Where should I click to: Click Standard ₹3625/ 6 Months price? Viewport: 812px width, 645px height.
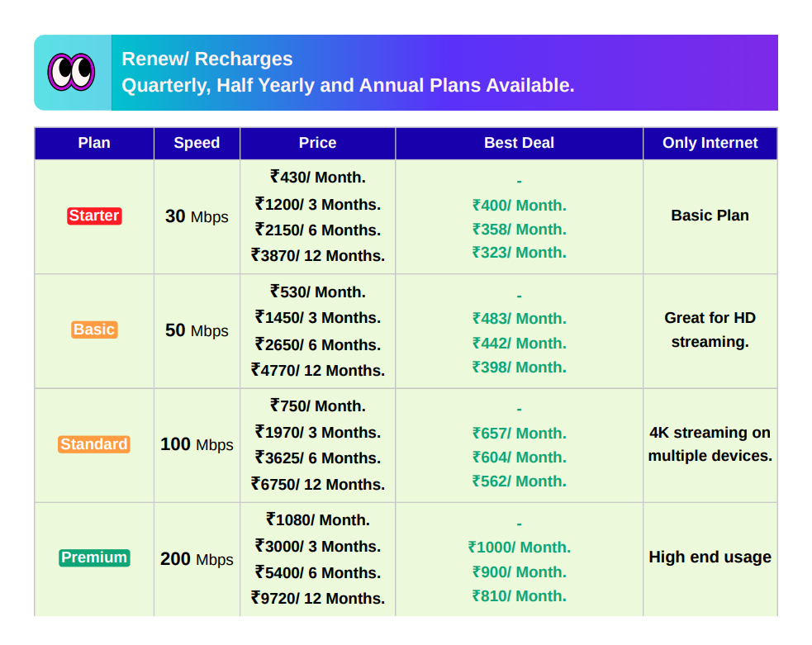318,458
